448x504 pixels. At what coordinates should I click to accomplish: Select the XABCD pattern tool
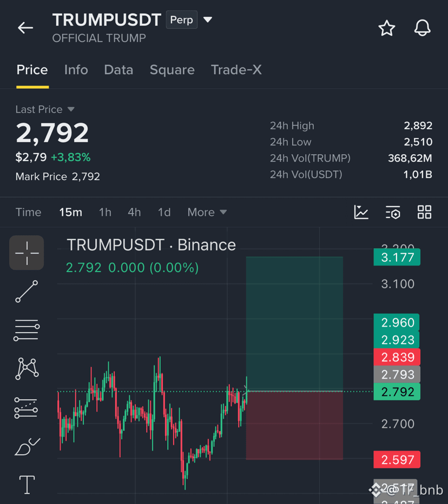point(27,369)
